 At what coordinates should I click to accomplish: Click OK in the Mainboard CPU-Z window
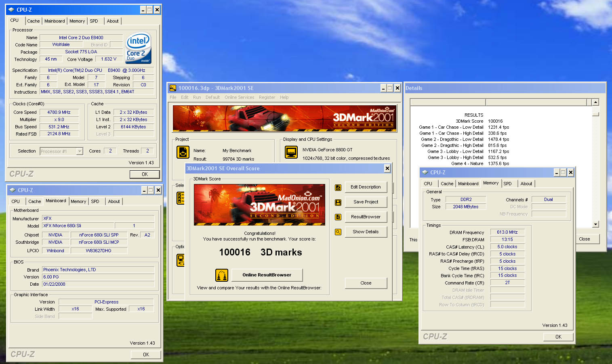click(146, 355)
